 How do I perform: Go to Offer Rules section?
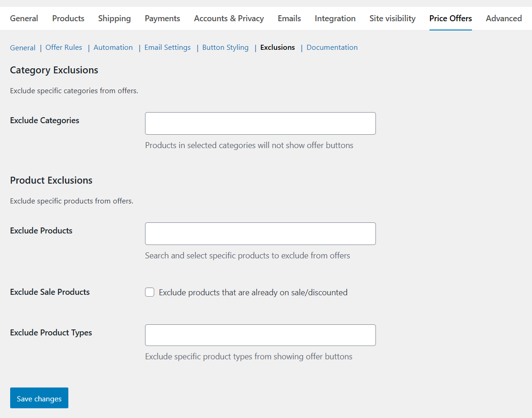(64, 48)
